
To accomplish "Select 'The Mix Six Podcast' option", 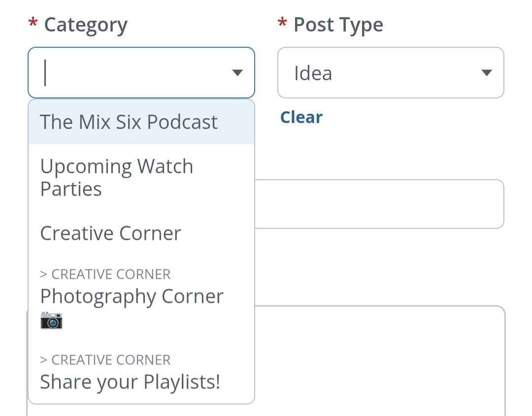I will [129, 122].
